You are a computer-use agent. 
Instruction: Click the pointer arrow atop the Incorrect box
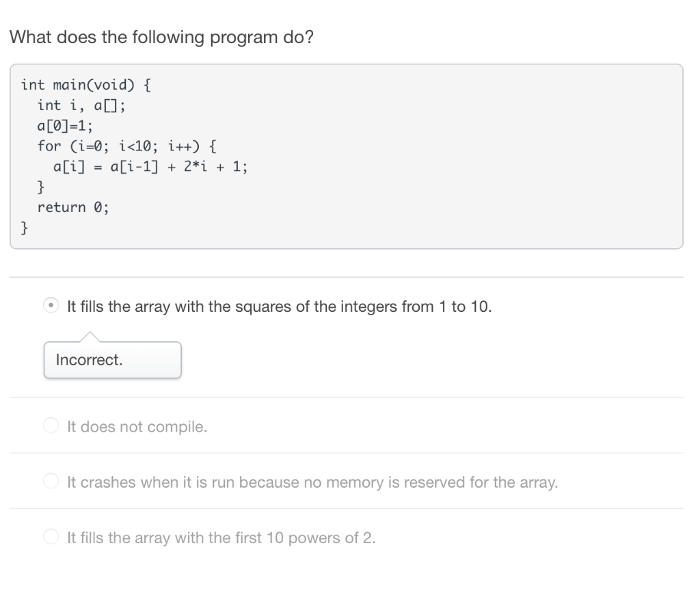coord(90,337)
